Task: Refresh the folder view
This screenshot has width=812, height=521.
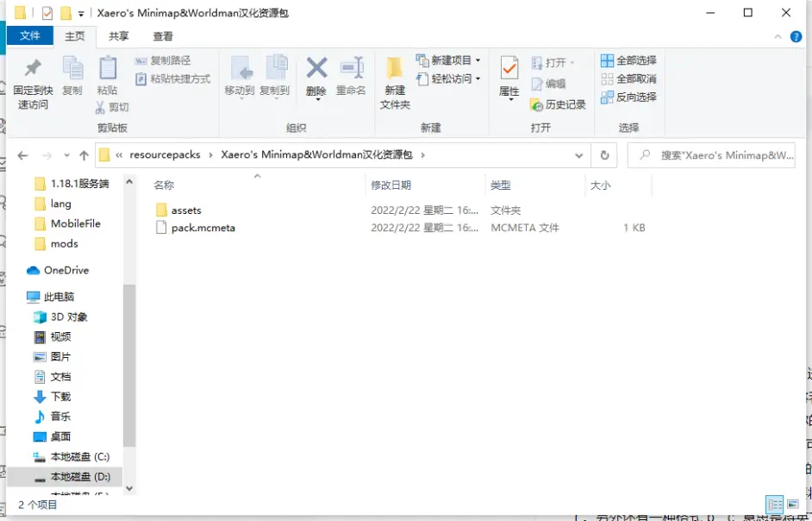Action: 604,155
